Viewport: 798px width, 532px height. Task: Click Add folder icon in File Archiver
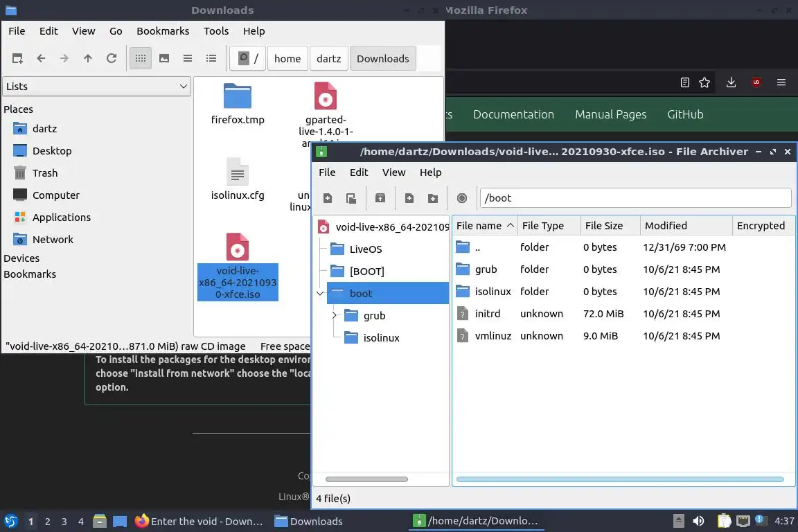tap(432, 198)
